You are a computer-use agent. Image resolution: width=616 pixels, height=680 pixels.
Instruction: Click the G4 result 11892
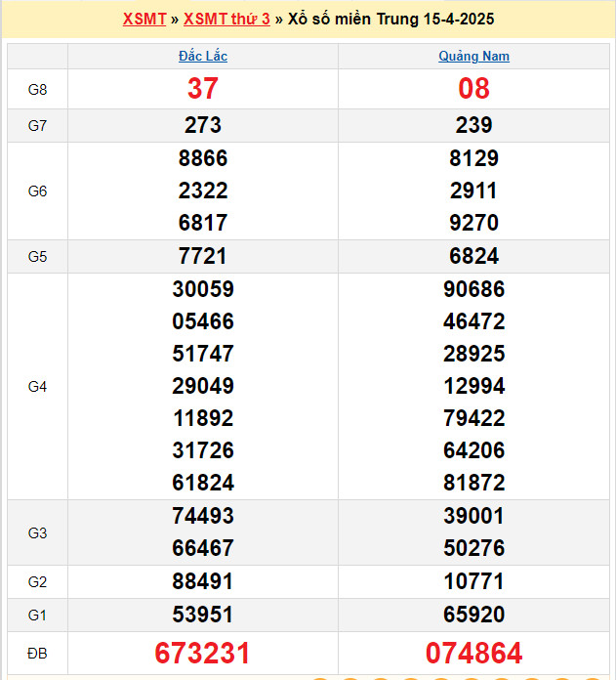point(203,418)
